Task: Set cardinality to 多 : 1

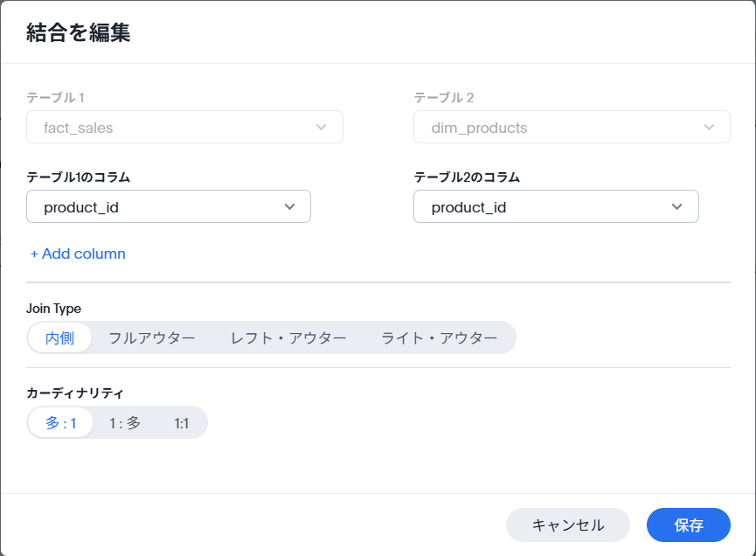Action: click(61, 423)
